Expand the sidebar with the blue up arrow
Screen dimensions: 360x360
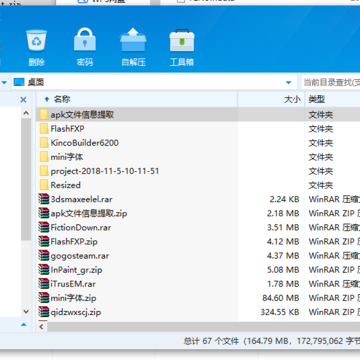pyautogui.click(x=24, y=324)
